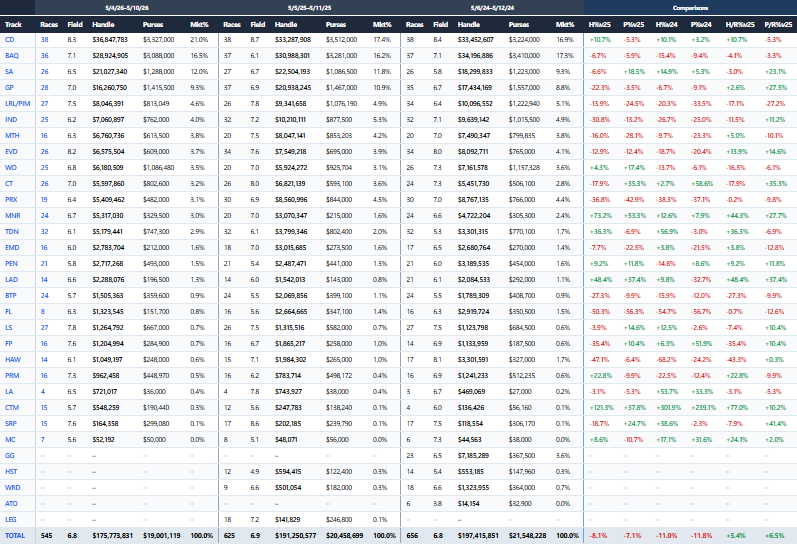Select the total handle $197,415,851

(x=478, y=536)
